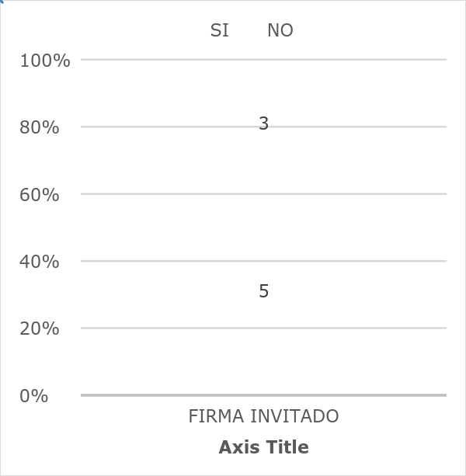
Task: Select the 80% gridline left of label 3
Action: point(169,127)
